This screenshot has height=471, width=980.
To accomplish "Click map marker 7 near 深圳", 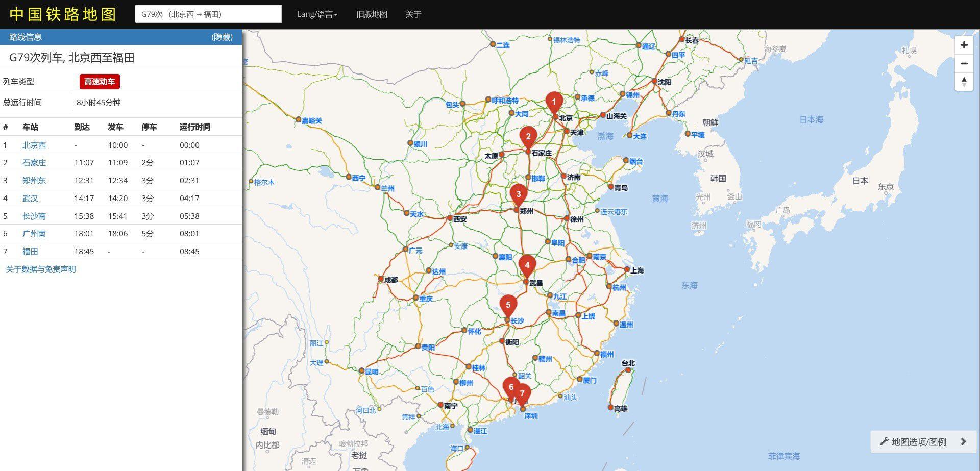I will [523, 393].
